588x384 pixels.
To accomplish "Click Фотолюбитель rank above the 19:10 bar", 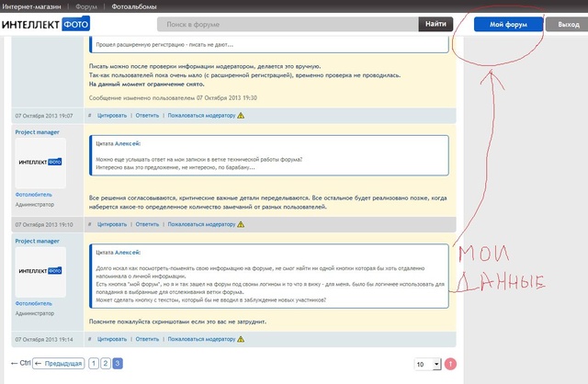I will pyautogui.click(x=34, y=195).
